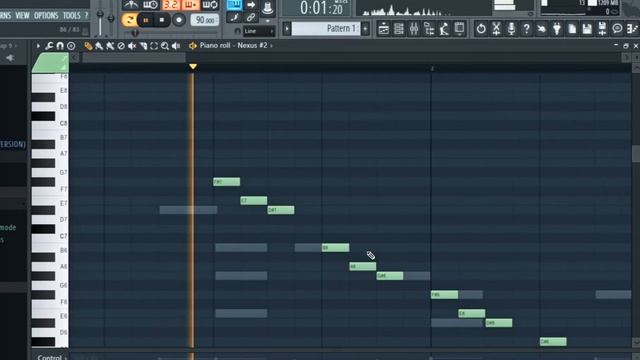Select the Draw pencil tool
Screen dimensions: 640x360
pyautogui.click(x=88, y=46)
